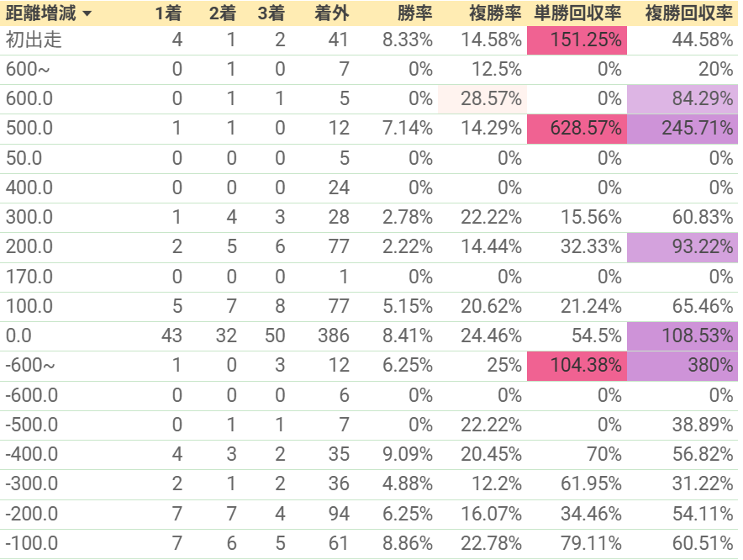Select the -600~ row label
The height and width of the screenshot is (560, 743).
(30, 365)
